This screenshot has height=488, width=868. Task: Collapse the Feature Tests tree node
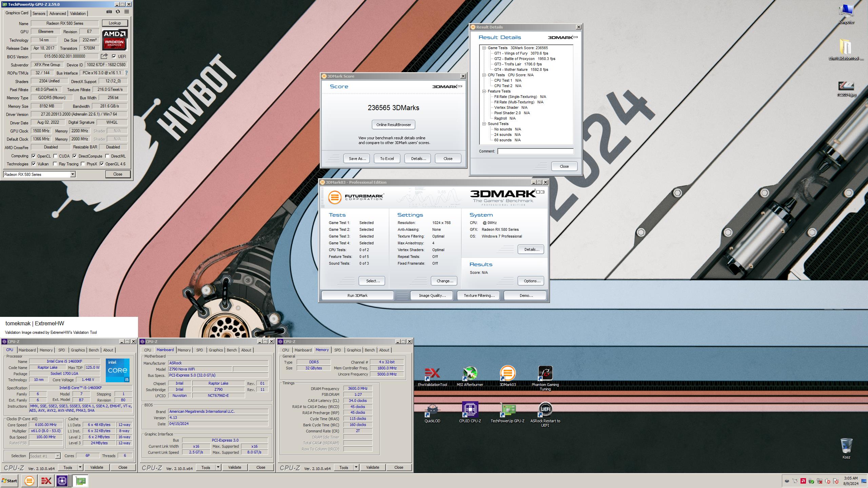[x=484, y=91]
